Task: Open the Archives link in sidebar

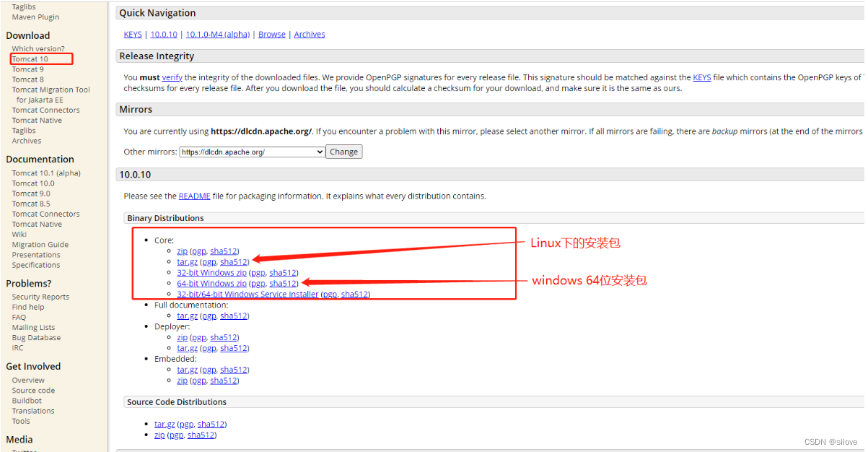Action: click(x=26, y=141)
